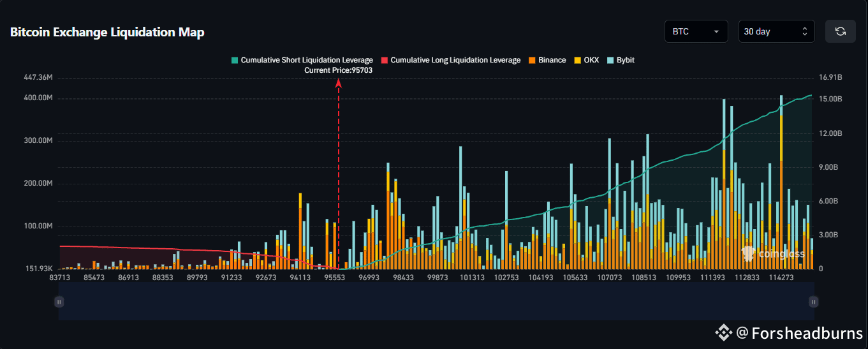Click the 16.91B right axis label
This screenshot has width=868, height=349.
pyautogui.click(x=830, y=77)
